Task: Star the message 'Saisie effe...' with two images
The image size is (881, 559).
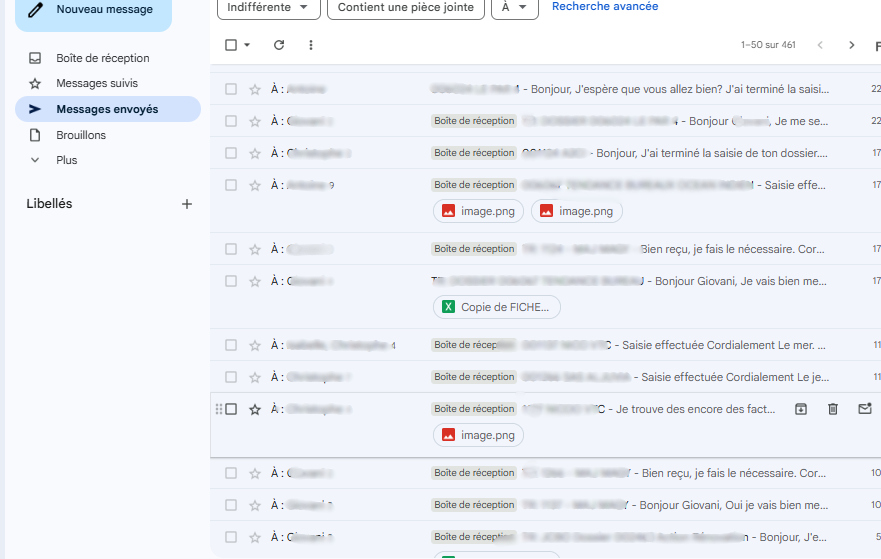Action: (x=255, y=185)
